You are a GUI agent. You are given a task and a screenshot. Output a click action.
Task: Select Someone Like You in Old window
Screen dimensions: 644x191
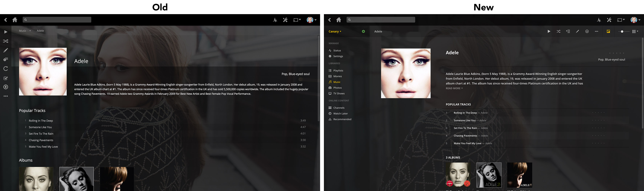[40, 127]
